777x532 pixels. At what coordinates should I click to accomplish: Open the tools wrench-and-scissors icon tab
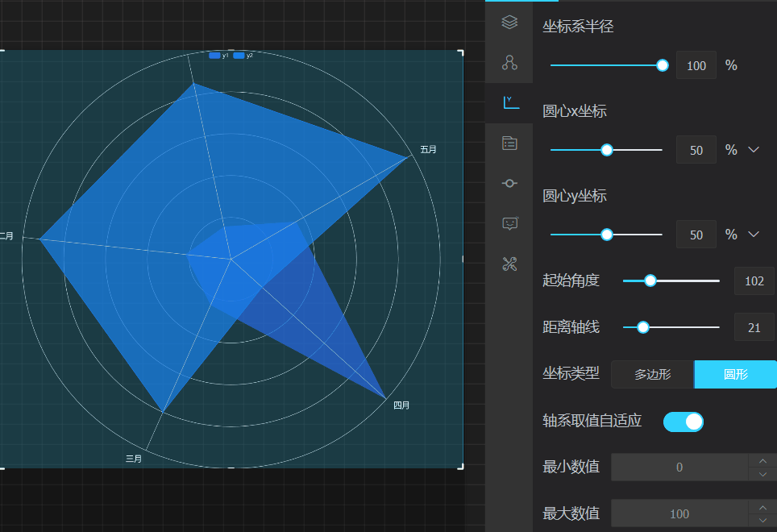(509, 264)
